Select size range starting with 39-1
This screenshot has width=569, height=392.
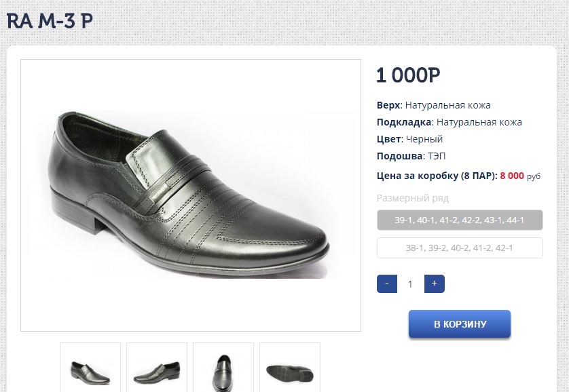pos(460,220)
